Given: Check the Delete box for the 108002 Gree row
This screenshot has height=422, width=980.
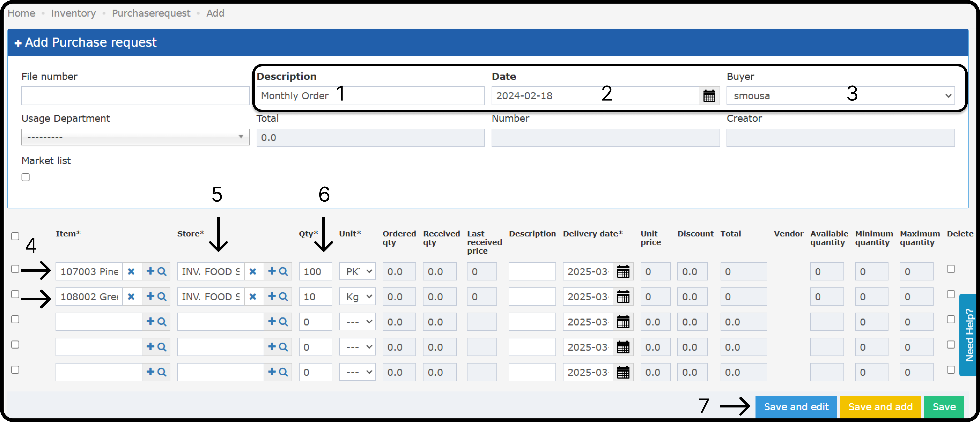Looking at the screenshot, I should click(951, 294).
